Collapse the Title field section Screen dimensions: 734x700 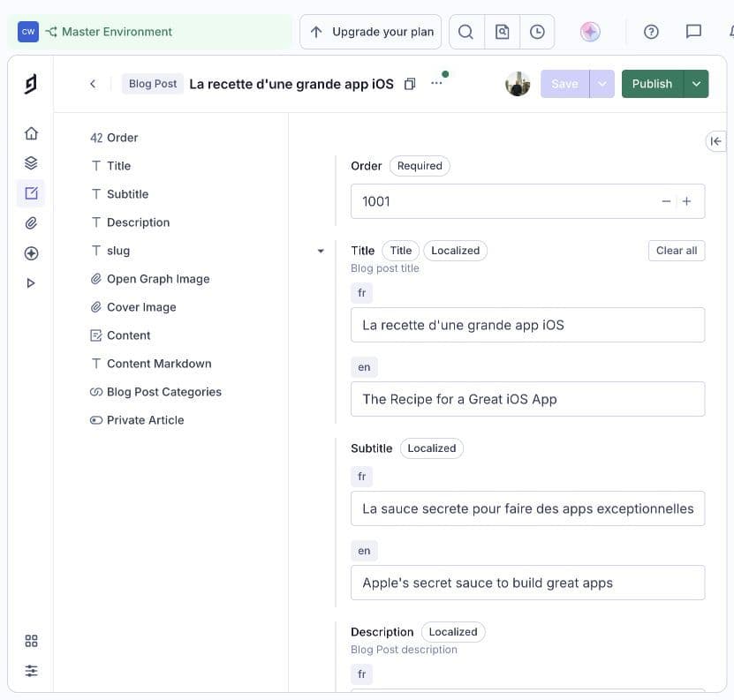pos(321,251)
